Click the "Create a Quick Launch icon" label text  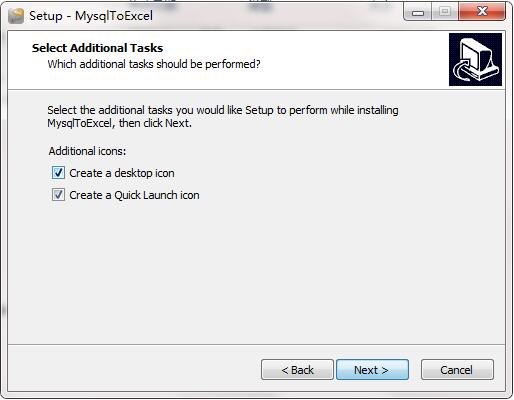134,195
